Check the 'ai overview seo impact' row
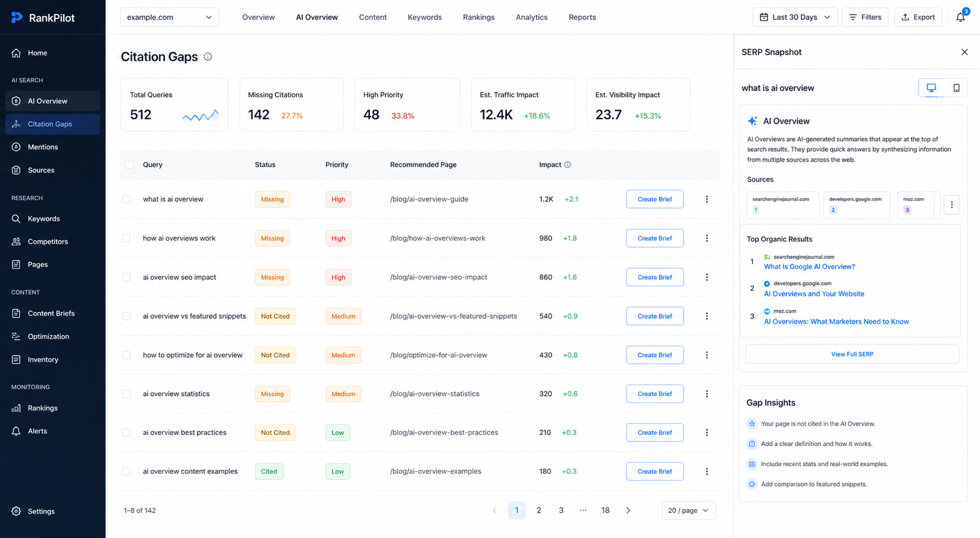 tap(126, 277)
